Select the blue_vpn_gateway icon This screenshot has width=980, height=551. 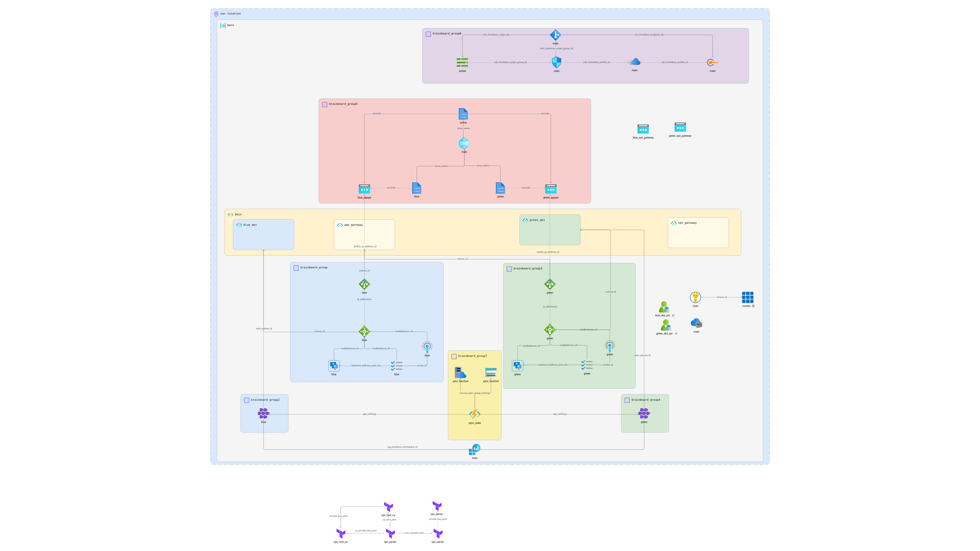click(643, 129)
